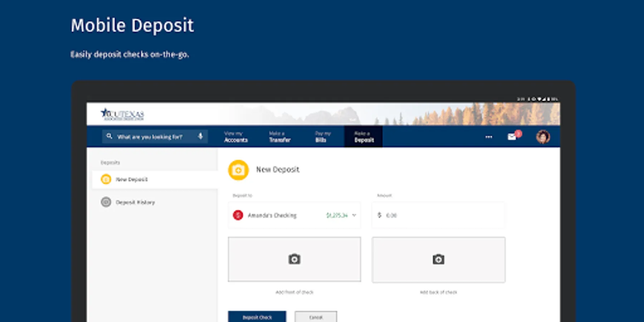Click 'Easily deposit checks on-the-go.' subtitle
The image size is (644, 322).
130,54
